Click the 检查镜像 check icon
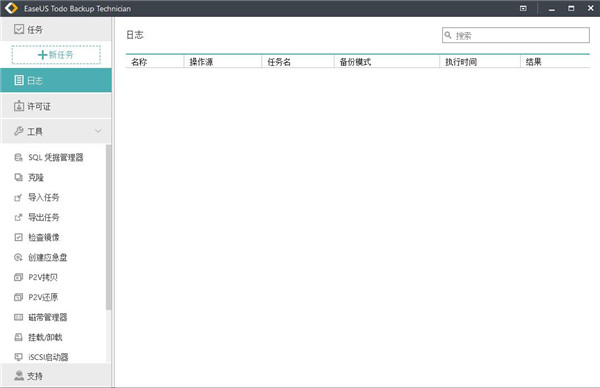 [18, 237]
